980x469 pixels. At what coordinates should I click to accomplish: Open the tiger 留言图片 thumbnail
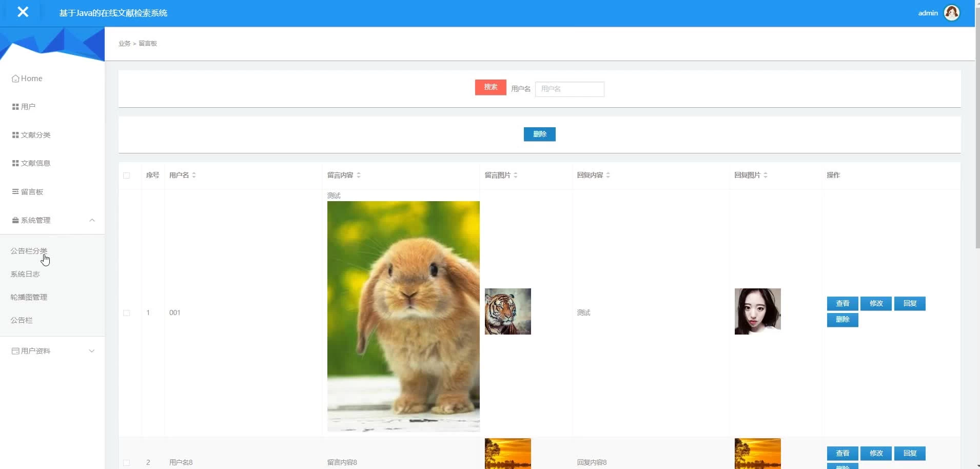[508, 311]
